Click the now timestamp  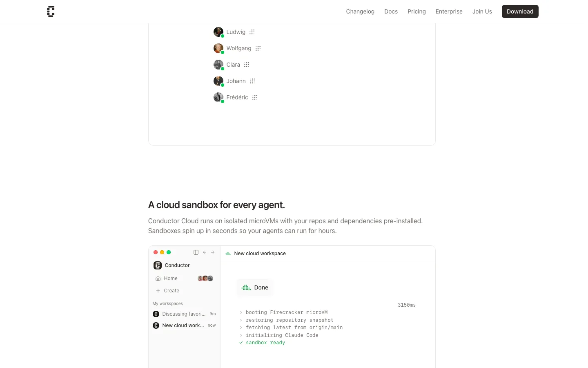click(212, 325)
